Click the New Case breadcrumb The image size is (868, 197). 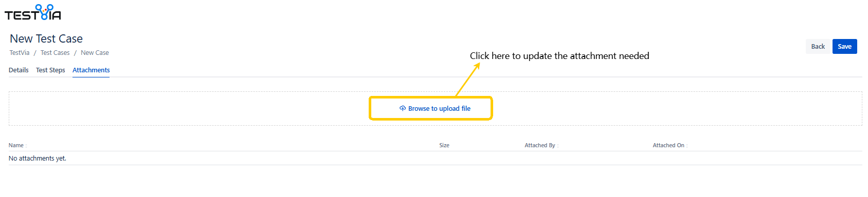tap(95, 53)
